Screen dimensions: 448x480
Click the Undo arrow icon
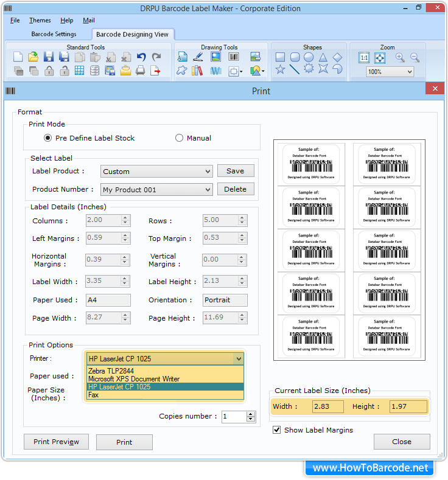141,57
